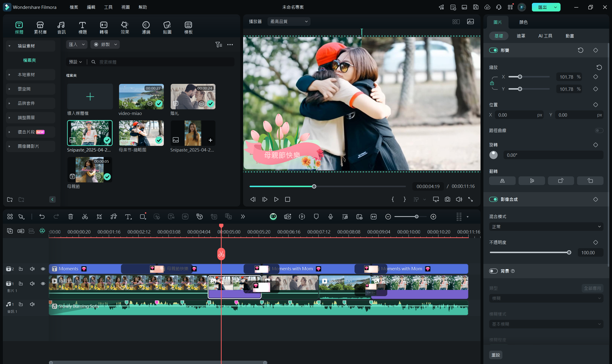Lock video track 2
The width and height of the screenshot is (612, 364).
21,269
